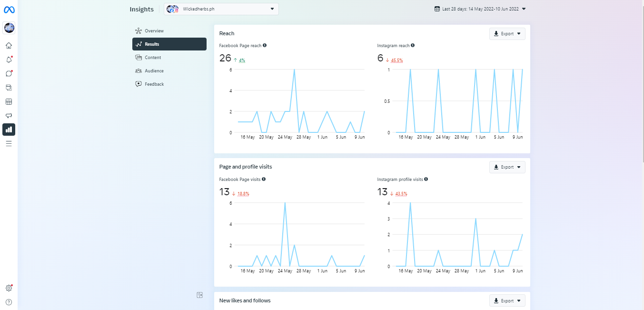Open the Export dropdown in Reach section
644x310 pixels.
pos(507,34)
